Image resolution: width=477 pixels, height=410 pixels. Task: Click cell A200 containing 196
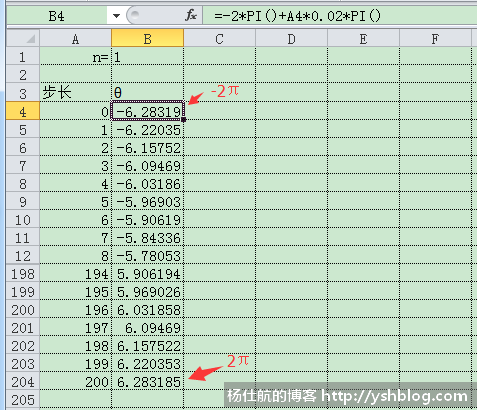click(x=76, y=309)
